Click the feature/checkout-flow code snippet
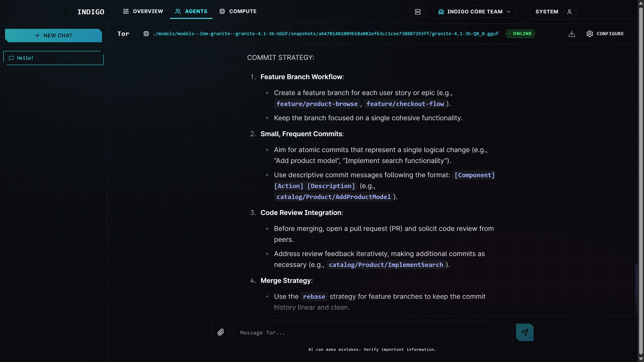 (405, 104)
